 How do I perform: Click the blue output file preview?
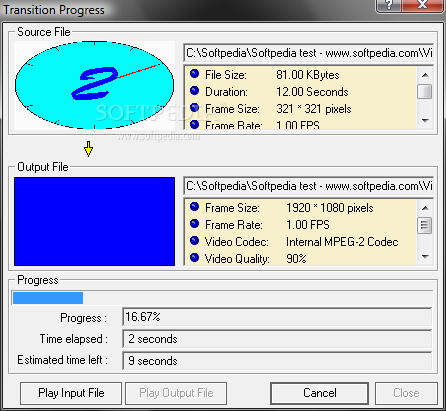pyautogui.click(x=94, y=221)
